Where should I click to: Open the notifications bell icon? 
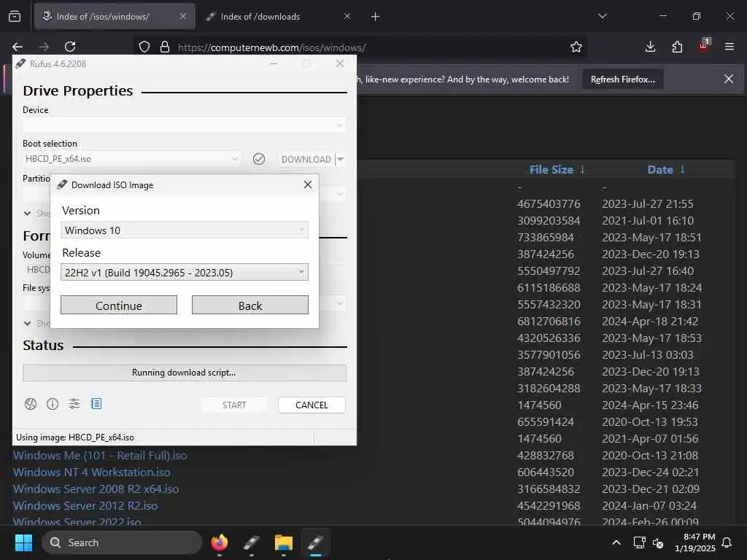[x=727, y=542]
